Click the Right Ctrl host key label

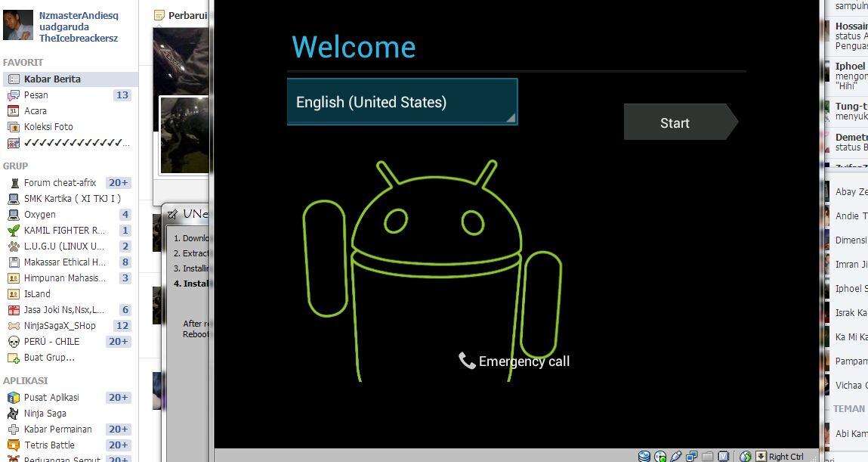point(786,457)
